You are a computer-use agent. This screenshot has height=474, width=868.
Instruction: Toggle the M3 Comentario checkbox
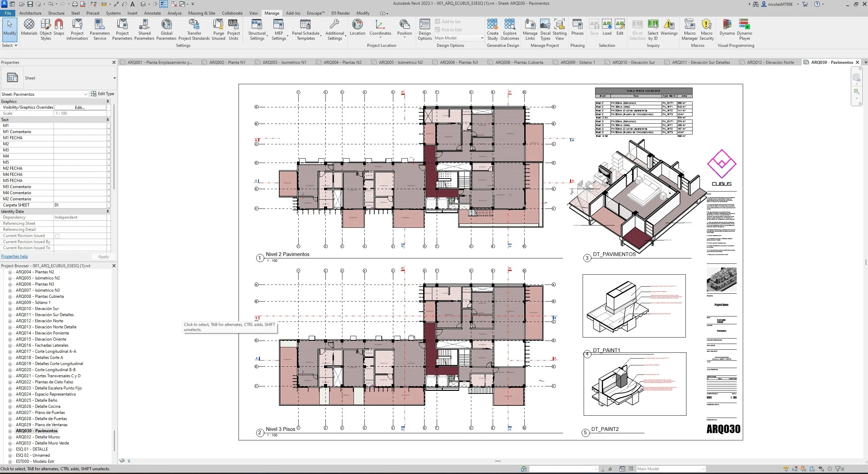109,187
